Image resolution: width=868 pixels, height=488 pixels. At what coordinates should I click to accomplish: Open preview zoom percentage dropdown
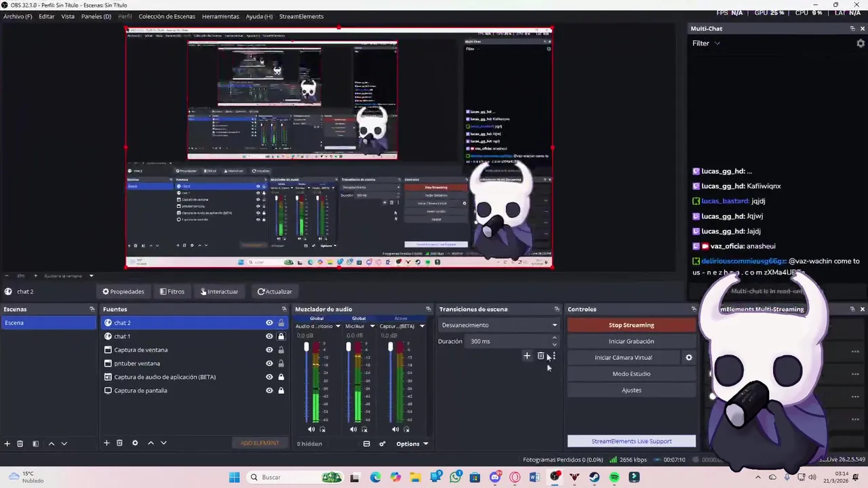click(x=91, y=276)
